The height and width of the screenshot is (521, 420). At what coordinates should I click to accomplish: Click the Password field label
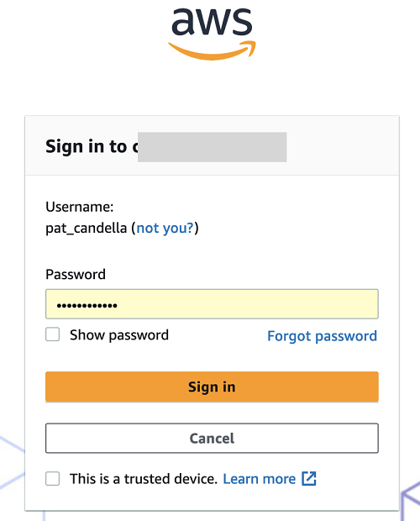point(76,275)
